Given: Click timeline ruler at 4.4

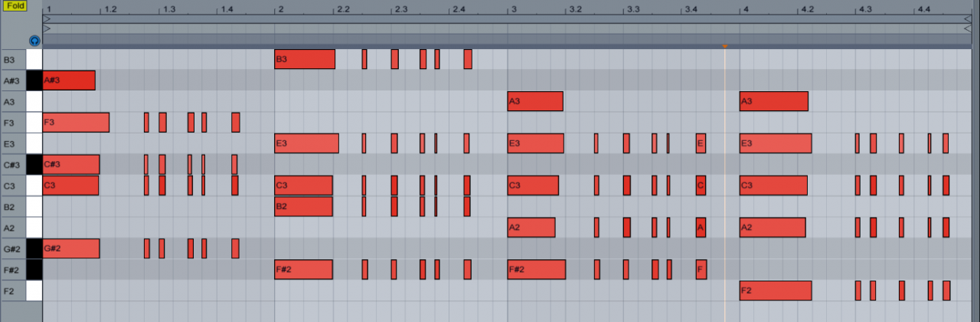Looking at the screenshot, I should coord(923,10).
